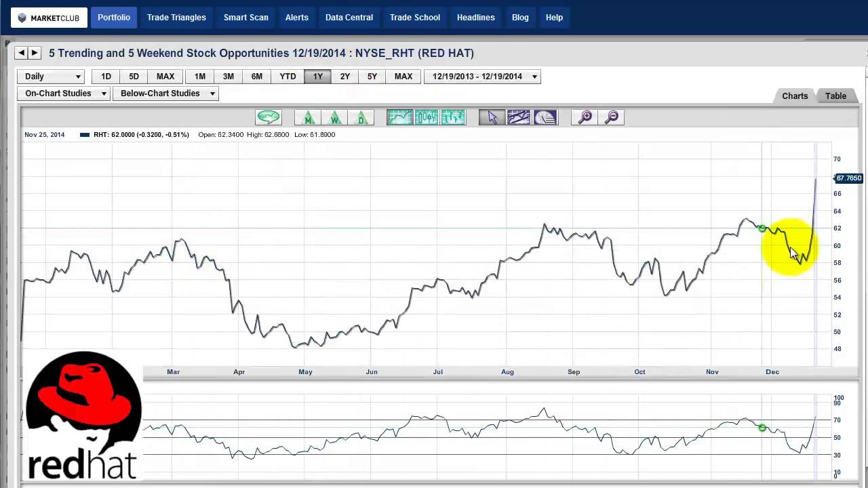Switch to the Charts tab
Viewport: 868px width, 488px height.
(795, 96)
